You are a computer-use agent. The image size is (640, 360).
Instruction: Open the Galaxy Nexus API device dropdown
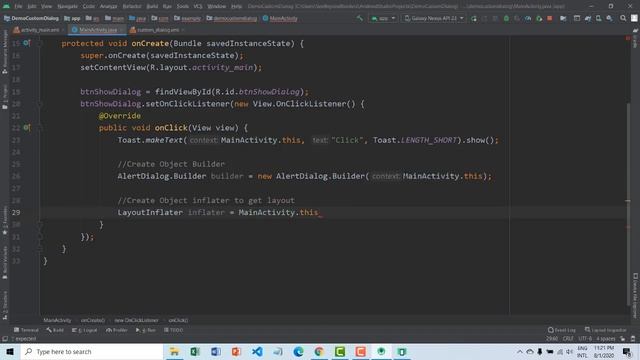434,18
